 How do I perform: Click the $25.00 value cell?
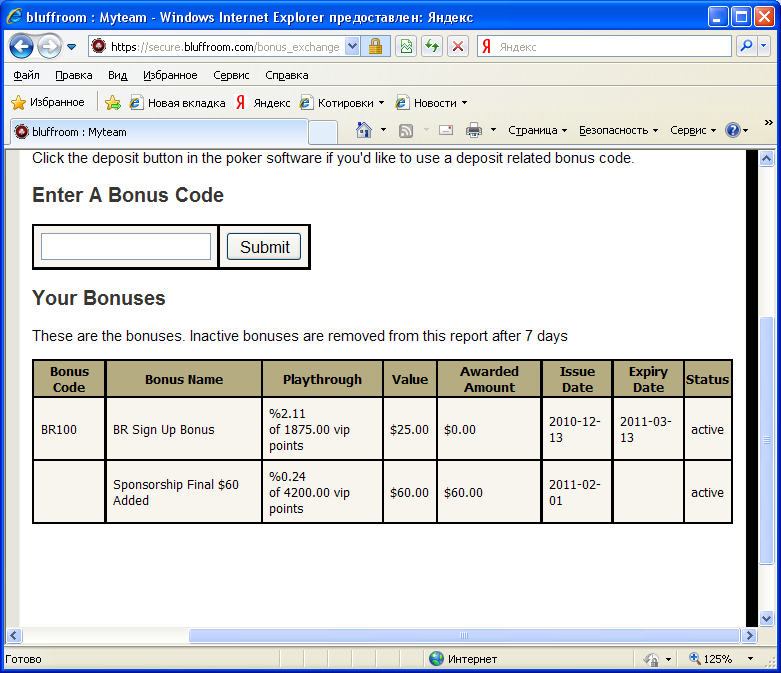[409, 429]
